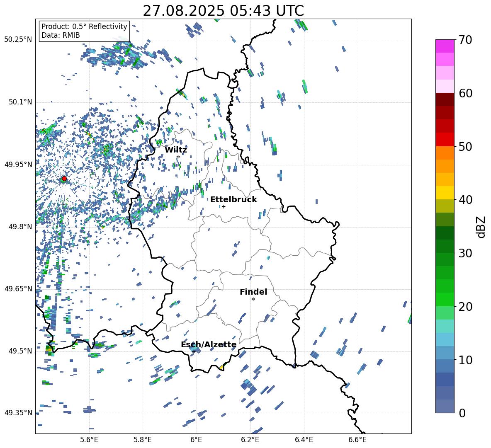Click the Product: 0.5° Reflectivity text
This screenshot has width=491, height=448.
[84, 26]
